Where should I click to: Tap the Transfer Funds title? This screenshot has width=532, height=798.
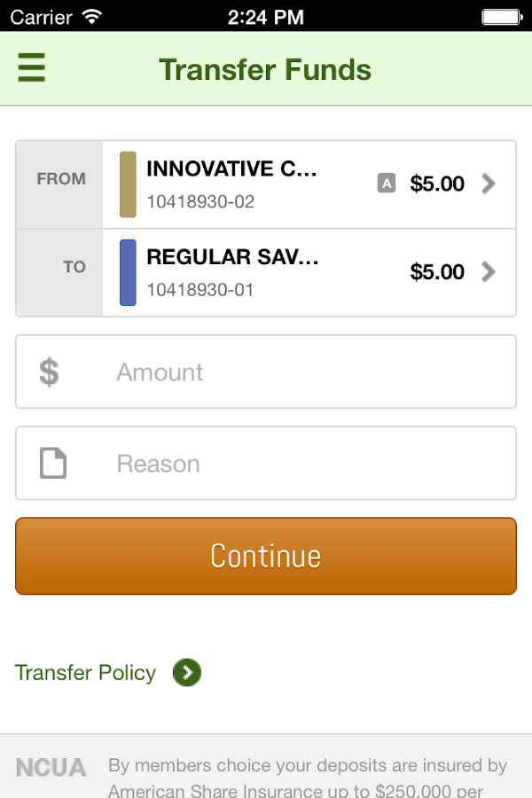tap(265, 69)
